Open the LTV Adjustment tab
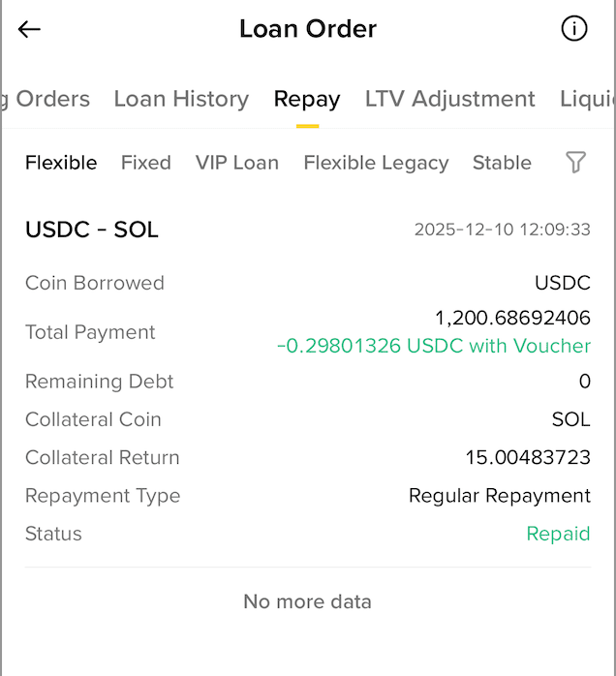Viewport: 616px width, 676px height. (450, 99)
